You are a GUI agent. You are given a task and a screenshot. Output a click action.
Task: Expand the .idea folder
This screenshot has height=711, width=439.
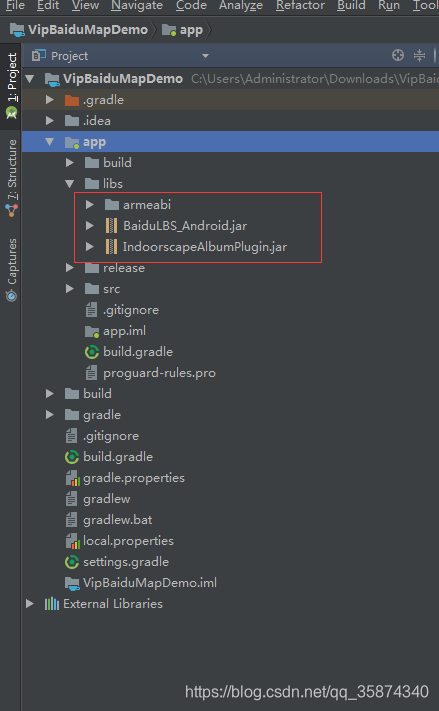tap(49, 121)
